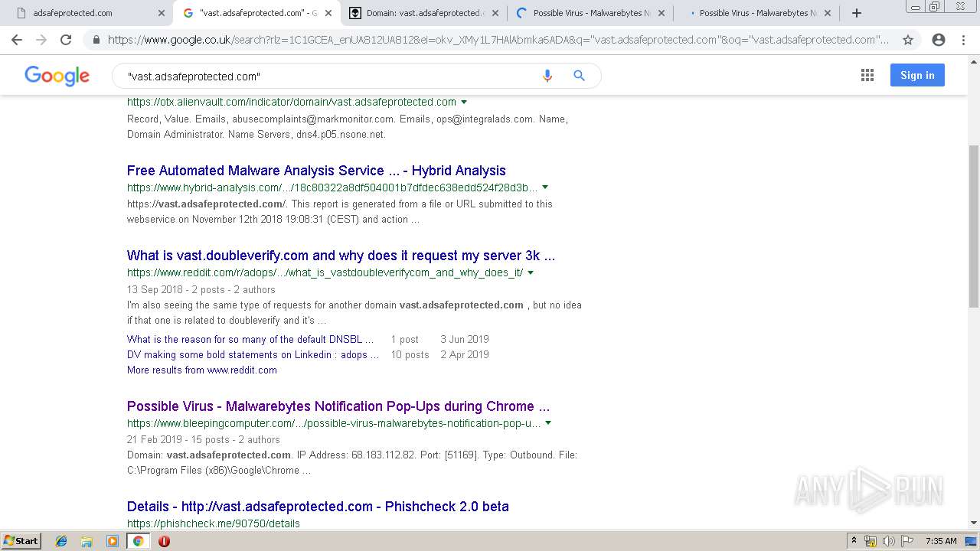This screenshot has width=980, height=551.
Task: Open What is vast.doubleverify.com reddit result
Action: click(341, 256)
